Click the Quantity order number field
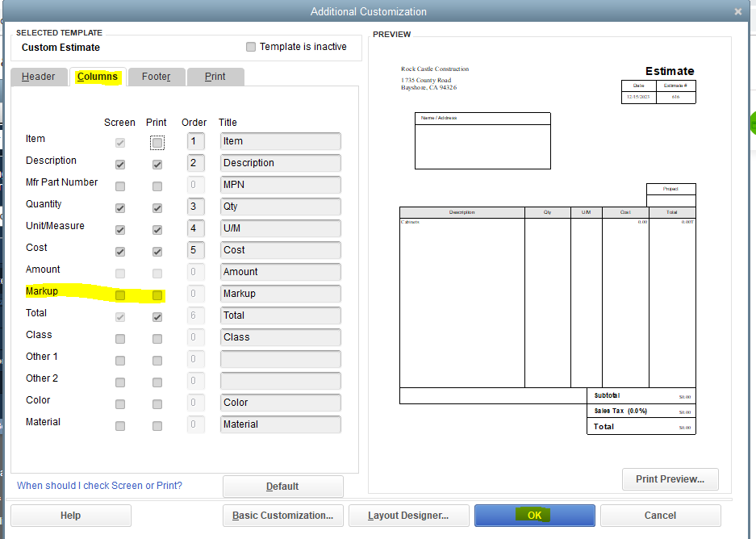756x539 pixels. coord(196,207)
